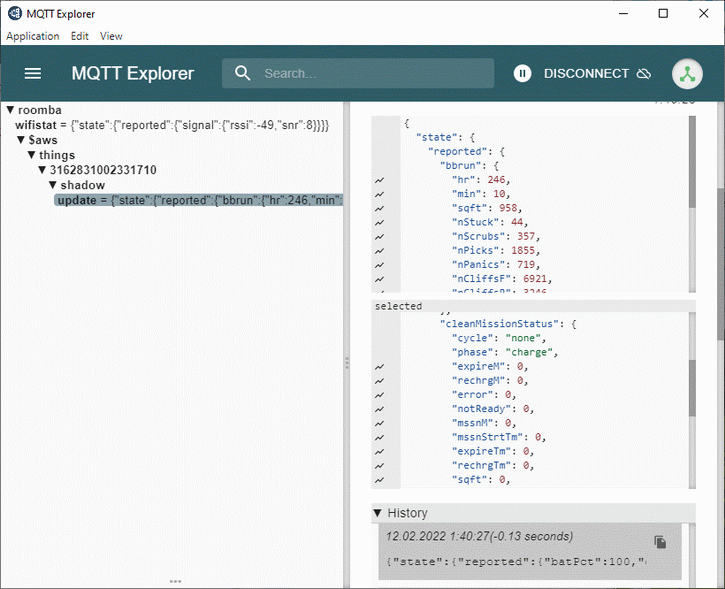Collapse the History section

pos(378,513)
